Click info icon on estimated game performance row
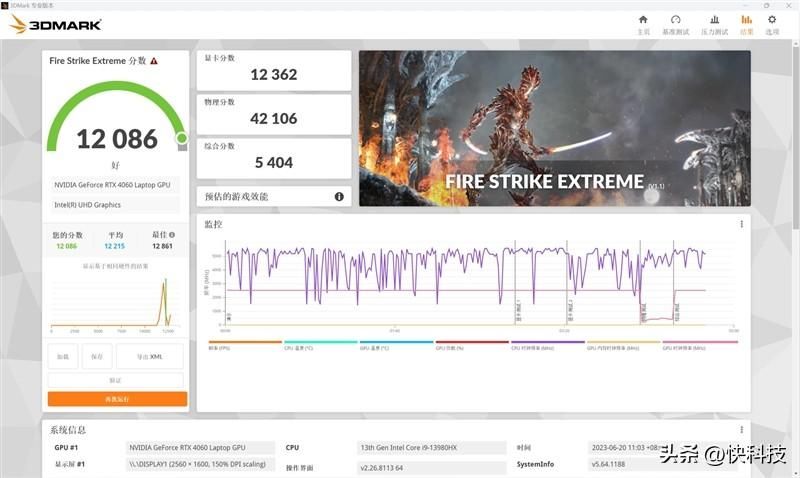 [339, 196]
